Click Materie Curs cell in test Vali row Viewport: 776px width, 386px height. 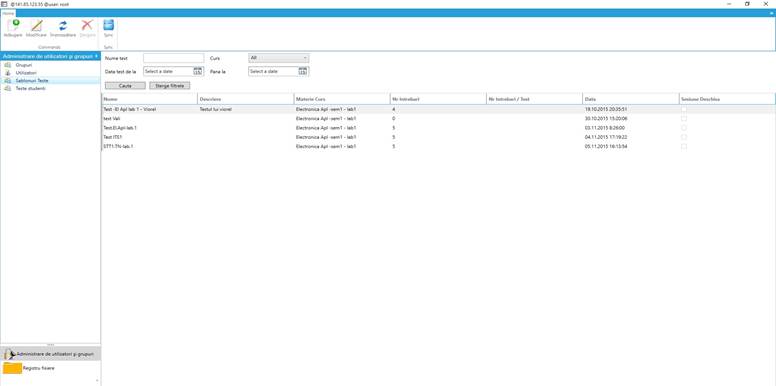tap(327, 119)
